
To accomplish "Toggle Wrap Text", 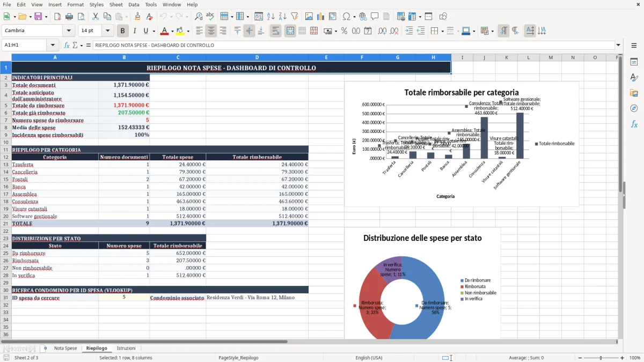I will click(x=275, y=31).
